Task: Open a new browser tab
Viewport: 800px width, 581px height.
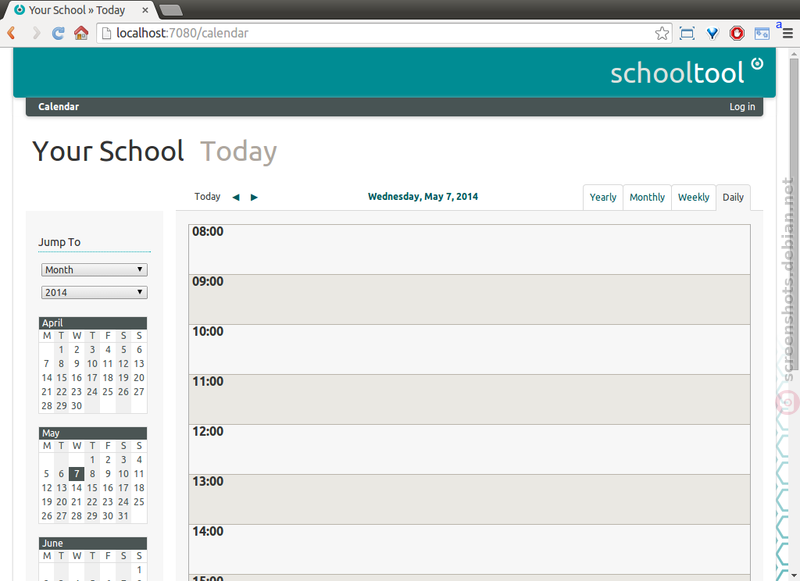Action: [x=171, y=10]
